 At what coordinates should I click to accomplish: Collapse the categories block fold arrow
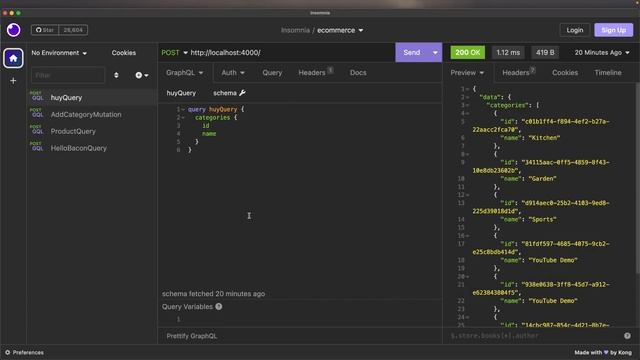[183, 118]
